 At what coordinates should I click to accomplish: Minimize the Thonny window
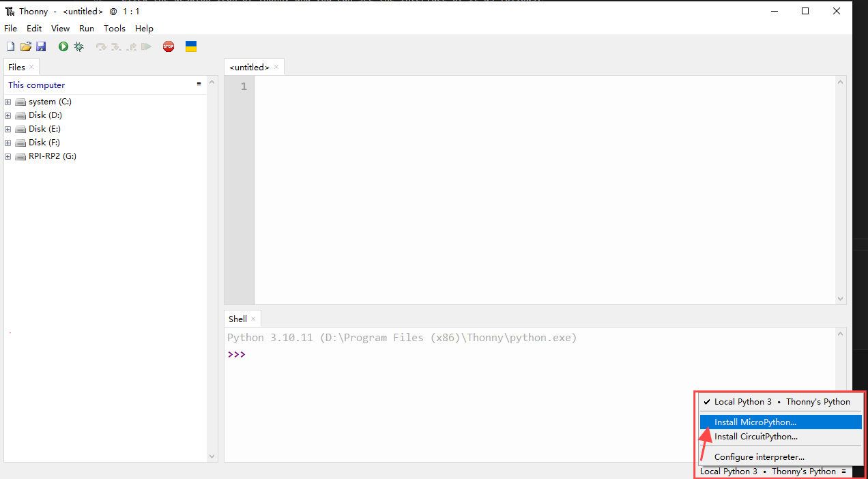[774, 11]
